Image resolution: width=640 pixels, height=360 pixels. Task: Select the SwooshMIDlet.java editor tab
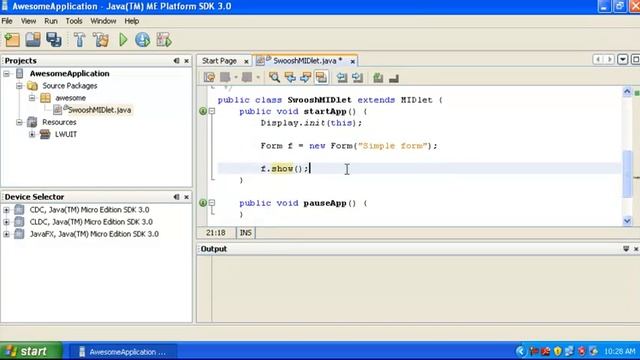tap(304, 61)
